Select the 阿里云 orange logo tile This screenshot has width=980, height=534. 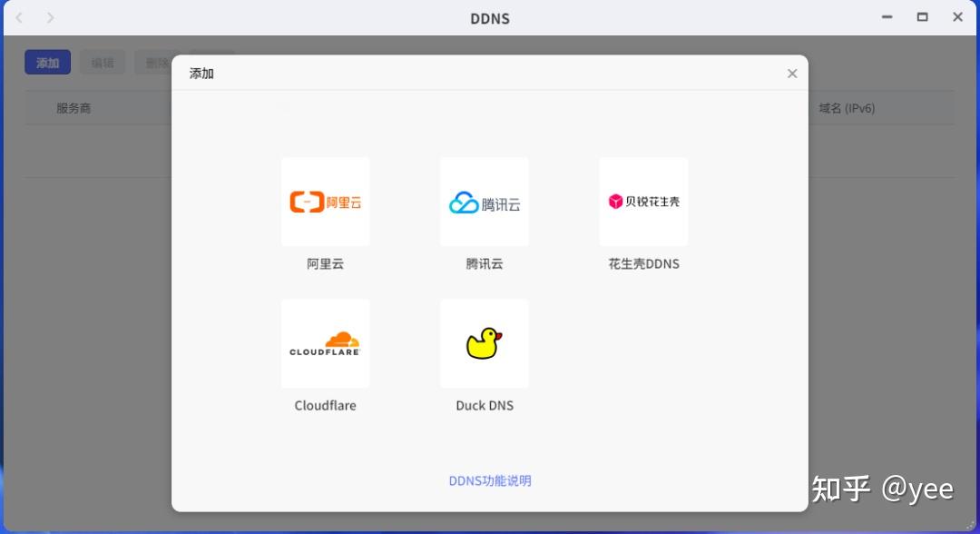click(325, 202)
